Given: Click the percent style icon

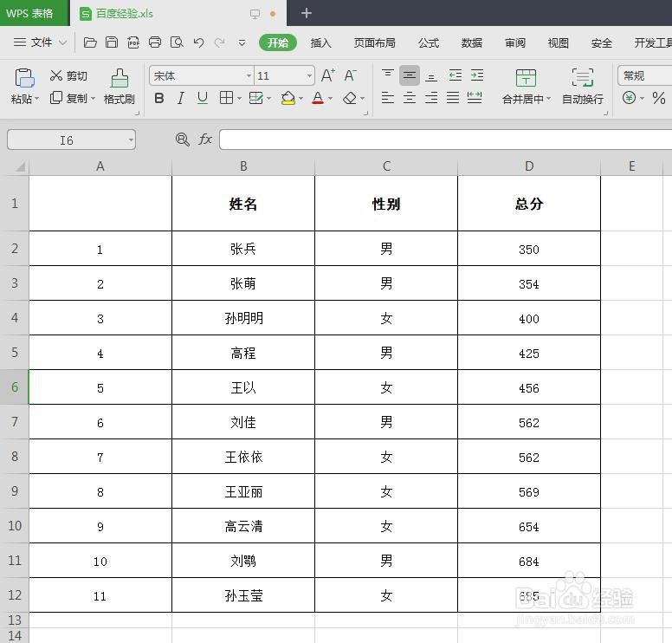Looking at the screenshot, I should 659,98.
